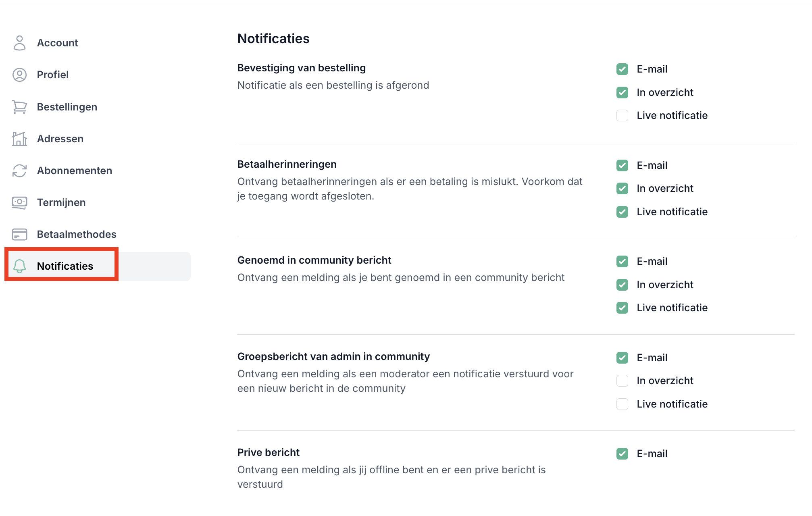The height and width of the screenshot is (516, 812).
Task: Open the Termijnen money icon
Action: pyautogui.click(x=19, y=202)
